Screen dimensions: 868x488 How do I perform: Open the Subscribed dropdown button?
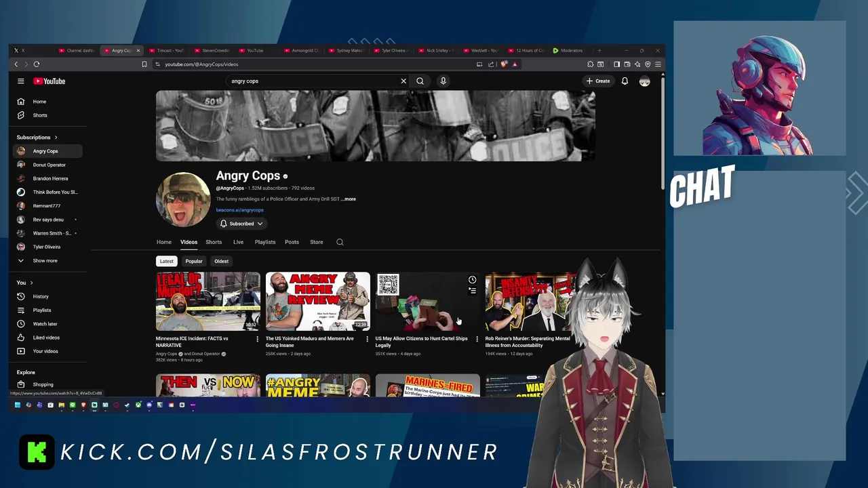pos(241,224)
